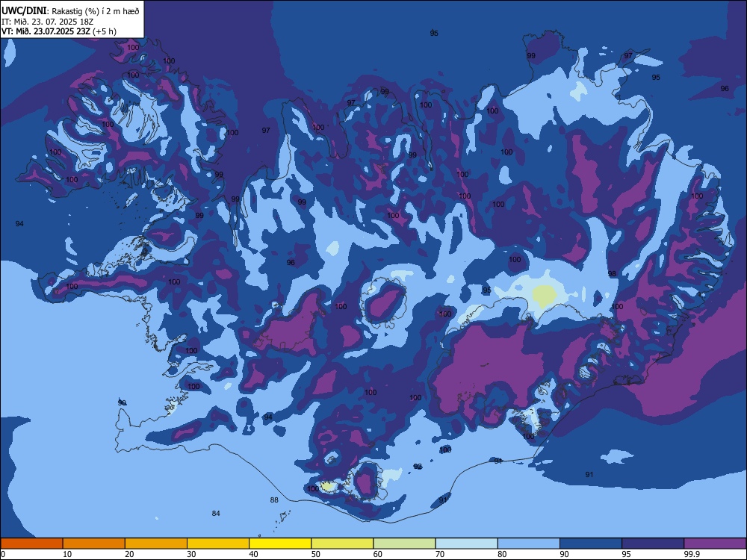Click the legend tick label '60'

pos(378,554)
